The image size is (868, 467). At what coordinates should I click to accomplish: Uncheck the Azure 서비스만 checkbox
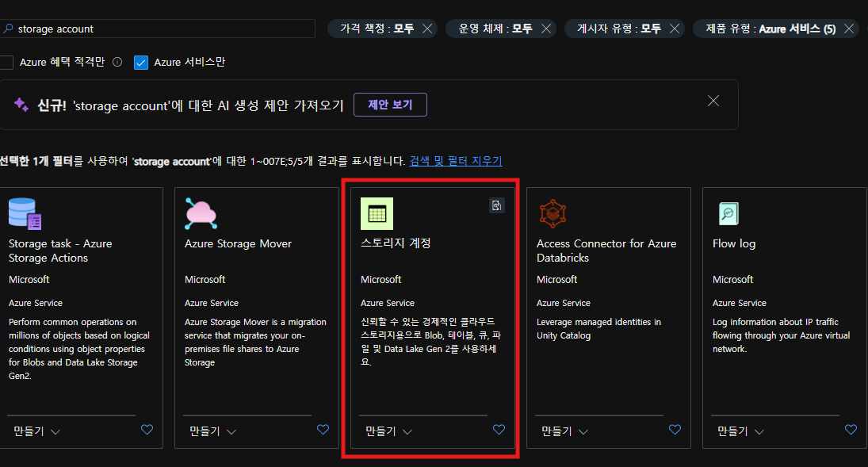point(141,63)
